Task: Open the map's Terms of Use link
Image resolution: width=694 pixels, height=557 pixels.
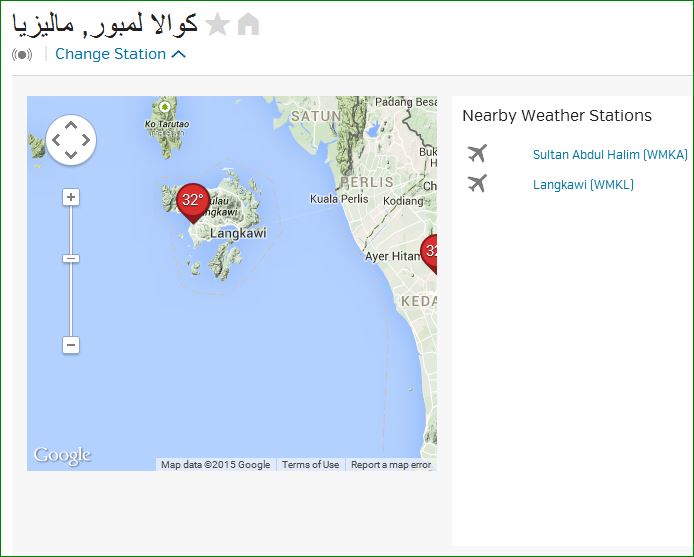Action: (310, 465)
